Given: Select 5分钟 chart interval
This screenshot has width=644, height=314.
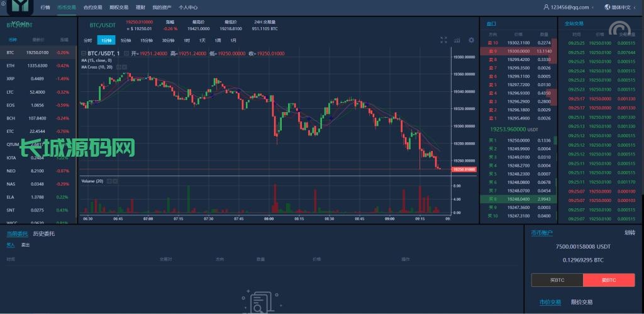Looking at the screenshot, I should pos(126,40).
